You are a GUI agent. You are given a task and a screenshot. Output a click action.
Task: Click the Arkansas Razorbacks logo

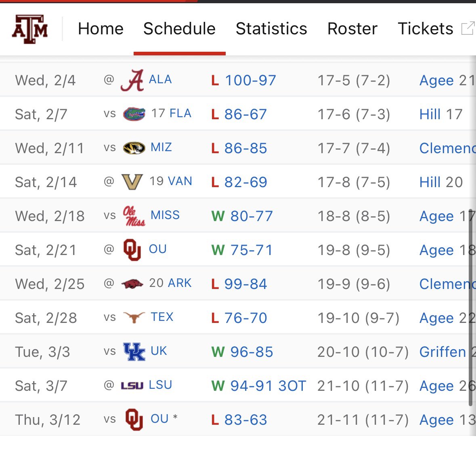[132, 284]
